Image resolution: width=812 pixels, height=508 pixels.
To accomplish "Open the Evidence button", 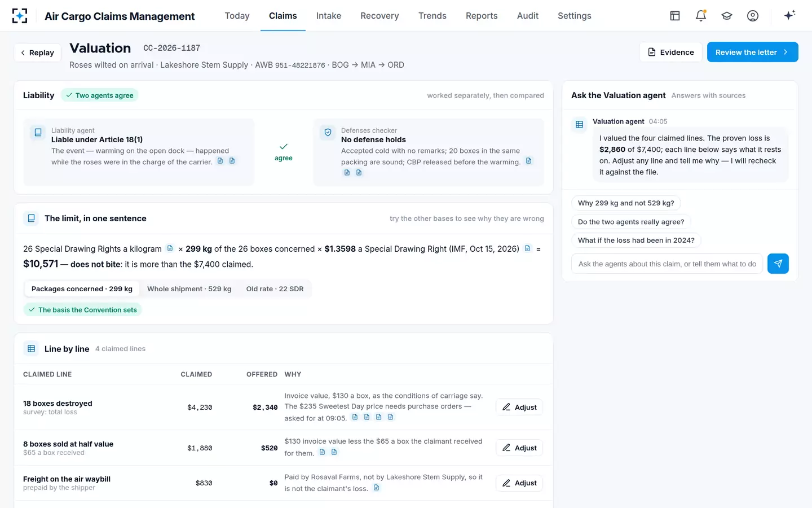I will tap(670, 52).
